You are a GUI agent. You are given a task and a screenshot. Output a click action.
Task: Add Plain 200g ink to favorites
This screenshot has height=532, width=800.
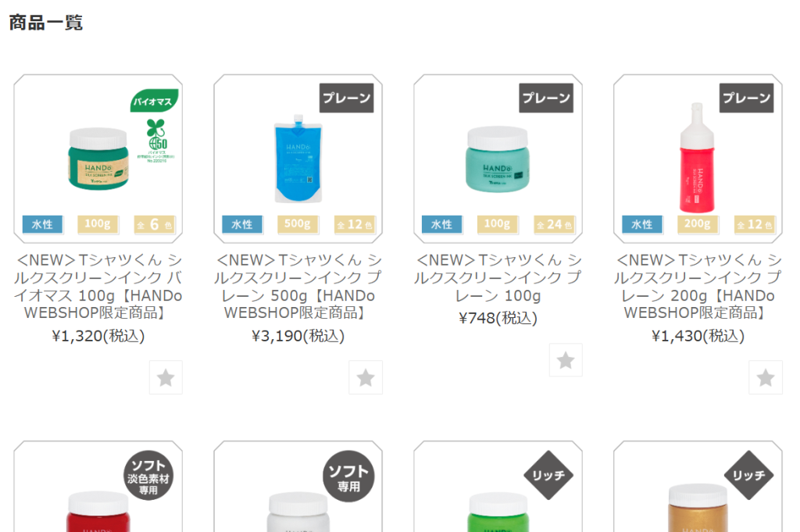click(x=766, y=377)
